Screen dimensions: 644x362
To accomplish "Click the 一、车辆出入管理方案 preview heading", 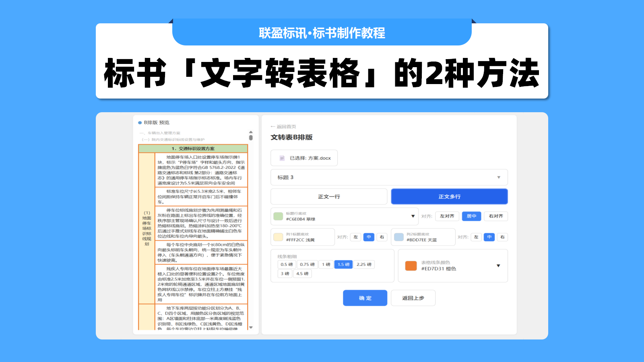I will click(160, 133).
